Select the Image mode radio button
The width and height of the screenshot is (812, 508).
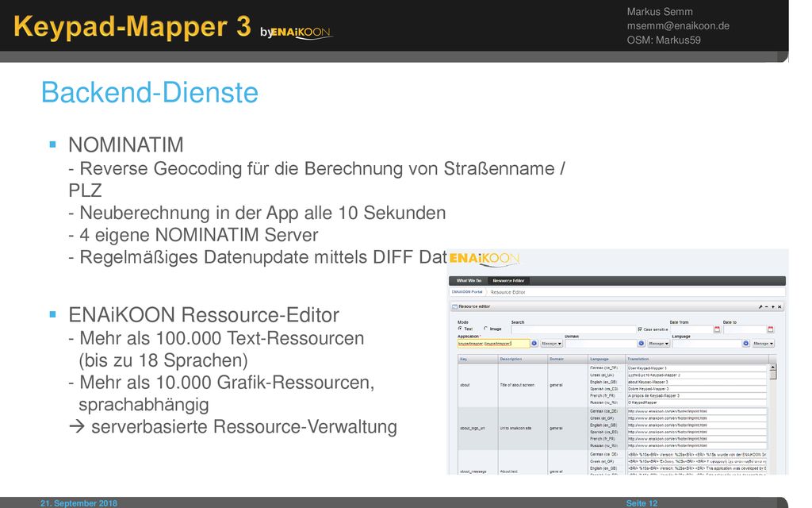[x=486, y=329]
